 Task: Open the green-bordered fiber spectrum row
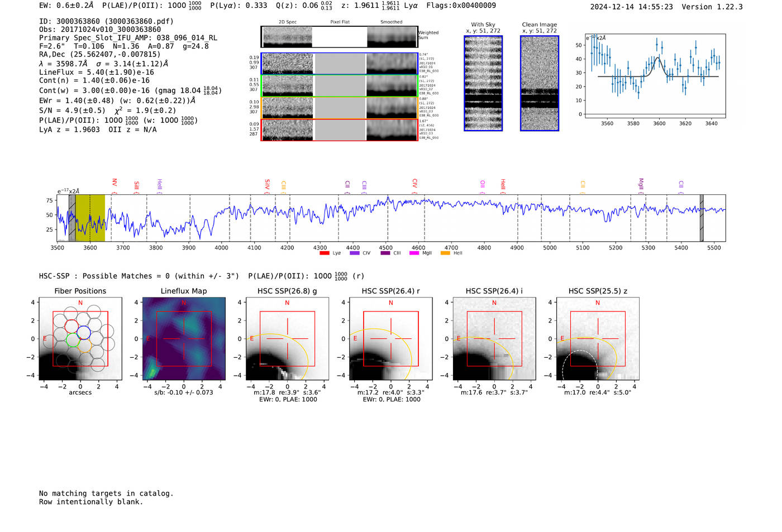coord(340,85)
